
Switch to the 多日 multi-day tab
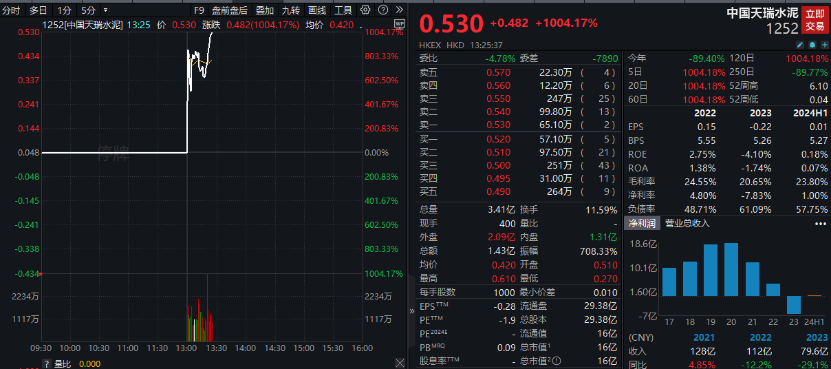[38, 10]
